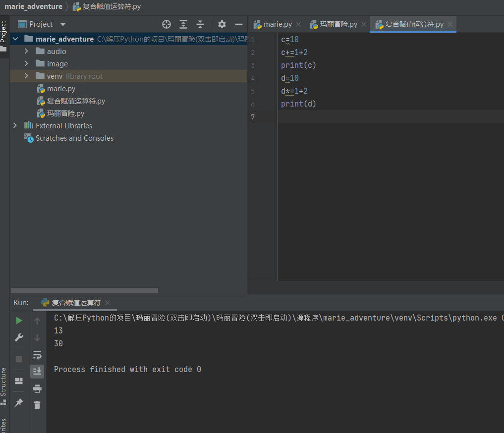Click the green Run button in Run panel
The height and width of the screenshot is (433, 504).
point(19,321)
